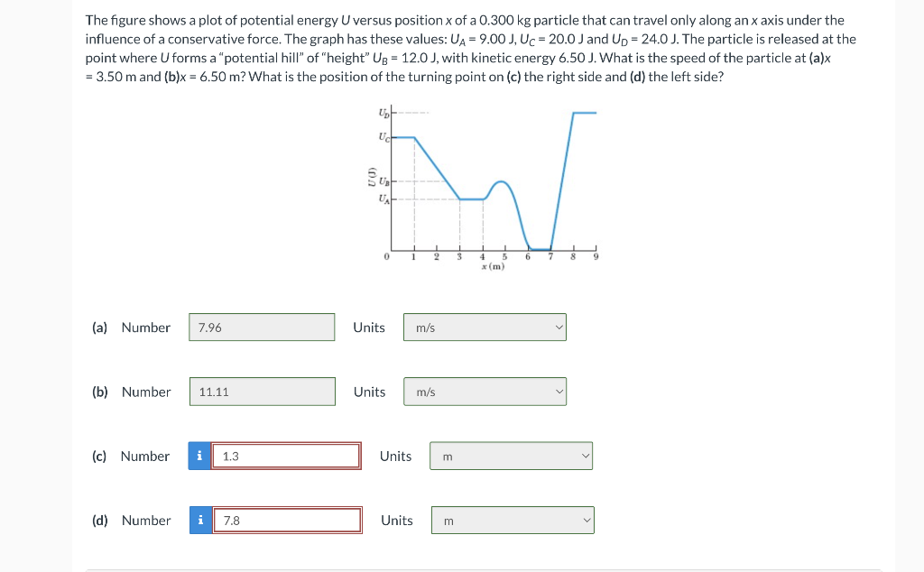Select the number field containing 11.11
Screen dimensions: 924x572
click(x=262, y=392)
